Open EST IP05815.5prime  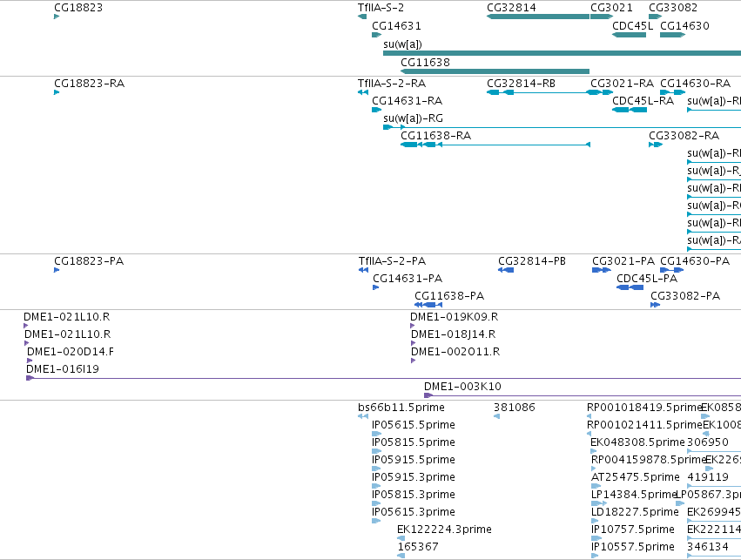tap(413, 442)
